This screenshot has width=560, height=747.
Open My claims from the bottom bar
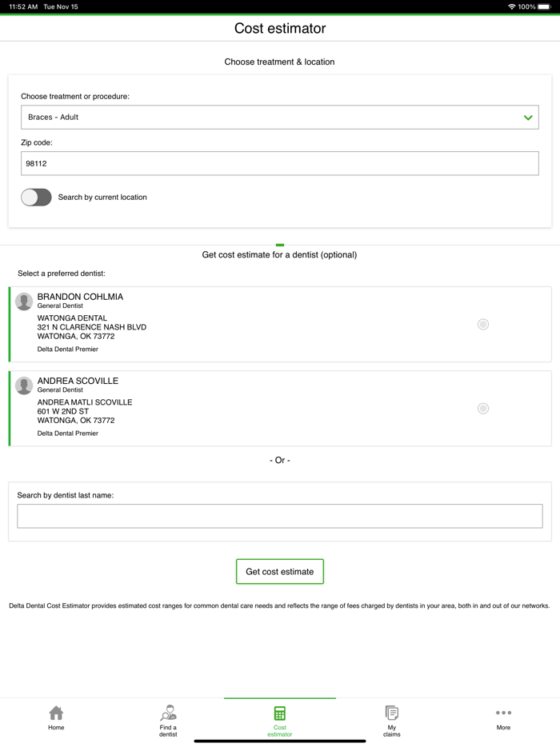tap(391, 713)
